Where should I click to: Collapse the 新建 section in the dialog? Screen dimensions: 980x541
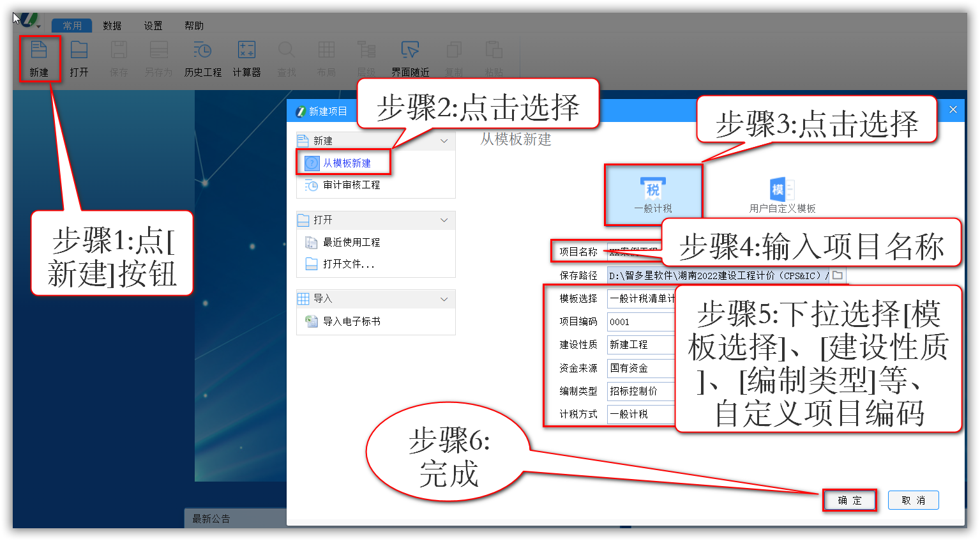444,141
